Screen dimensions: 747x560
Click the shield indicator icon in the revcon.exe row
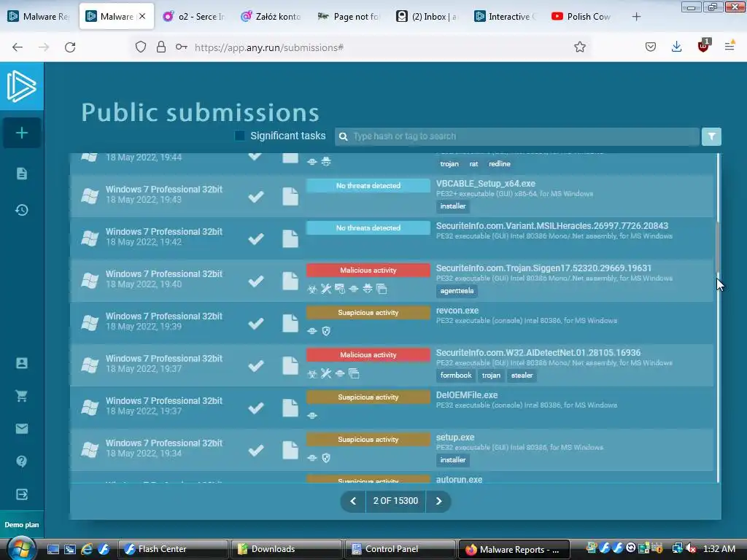coord(326,331)
